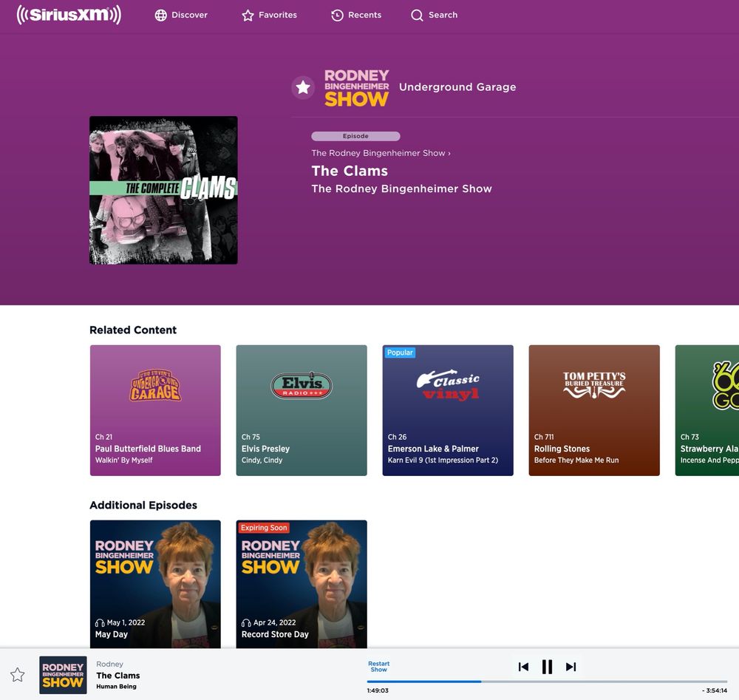Click the SiriusXM logo

click(x=69, y=15)
